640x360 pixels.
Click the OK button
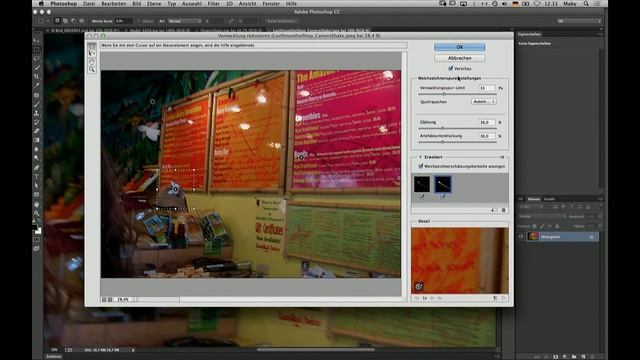(x=460, y=47)
